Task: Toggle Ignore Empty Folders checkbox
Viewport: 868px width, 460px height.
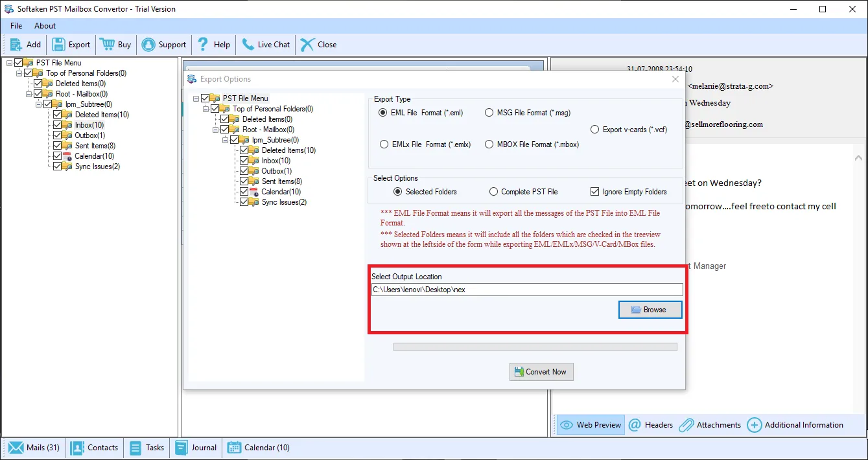Action: (x=595, y=192)
